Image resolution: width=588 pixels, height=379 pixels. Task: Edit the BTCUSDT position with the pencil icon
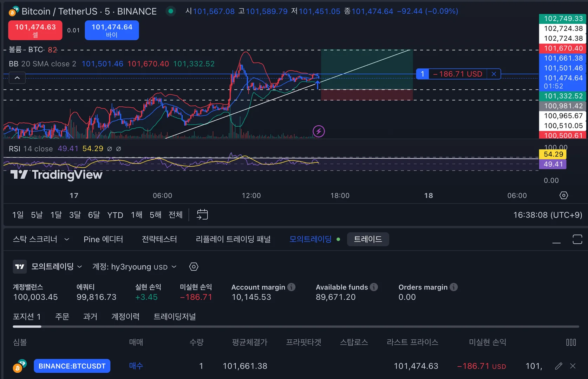click(x=558, y=366)
